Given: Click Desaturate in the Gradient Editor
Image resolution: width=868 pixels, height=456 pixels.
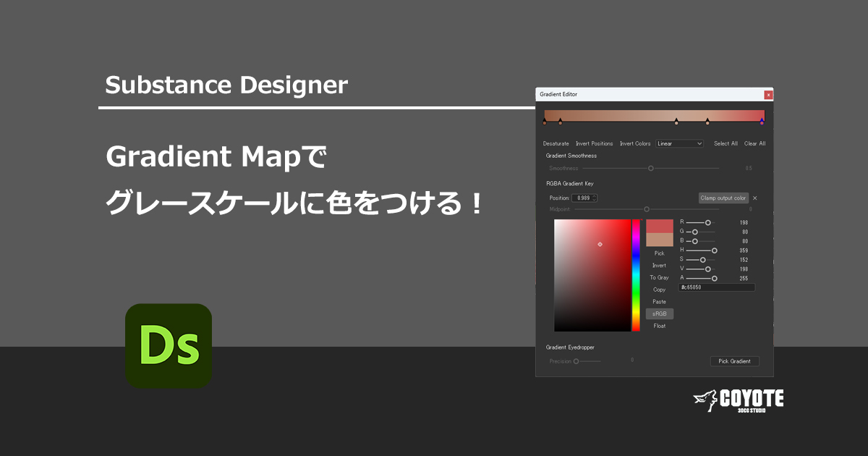Looking at the screenshot, I should [x=556, y=143].
